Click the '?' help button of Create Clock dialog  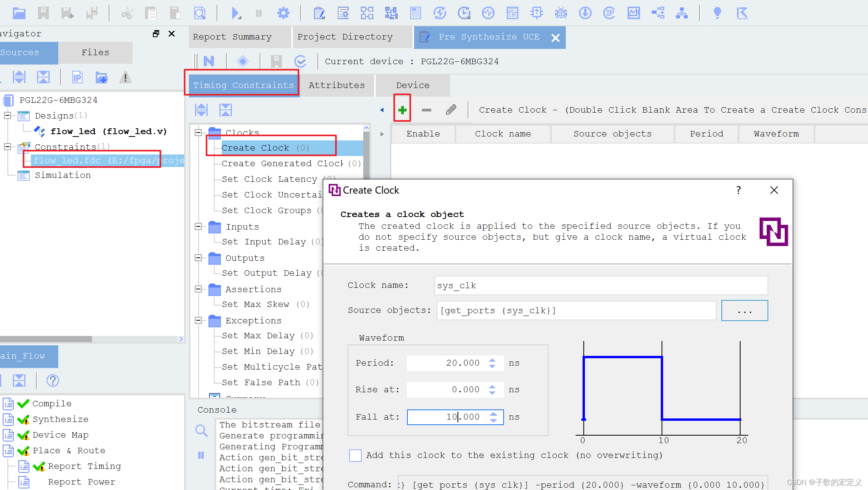(738, 190)
